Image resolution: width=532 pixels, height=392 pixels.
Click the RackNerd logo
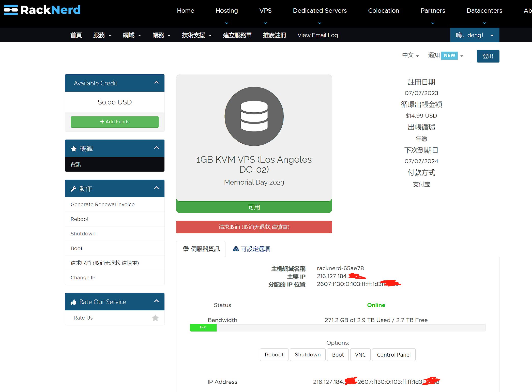(42, 10)
